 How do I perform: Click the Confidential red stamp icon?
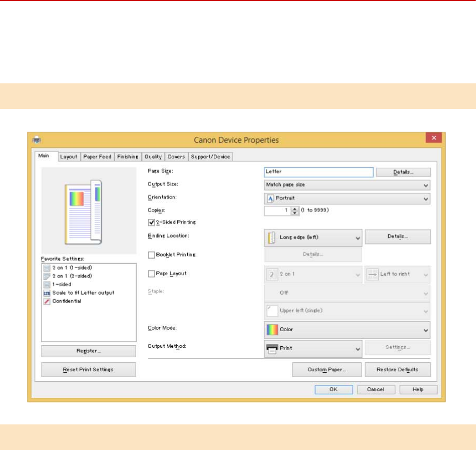[x=47, y=301]
